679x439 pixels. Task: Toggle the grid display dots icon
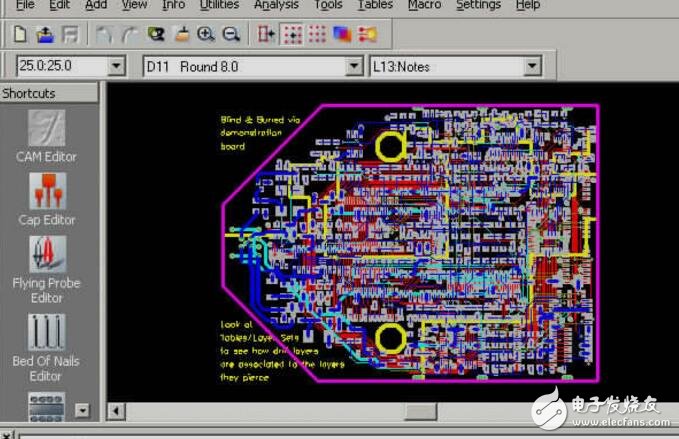(x=316, y=35)
